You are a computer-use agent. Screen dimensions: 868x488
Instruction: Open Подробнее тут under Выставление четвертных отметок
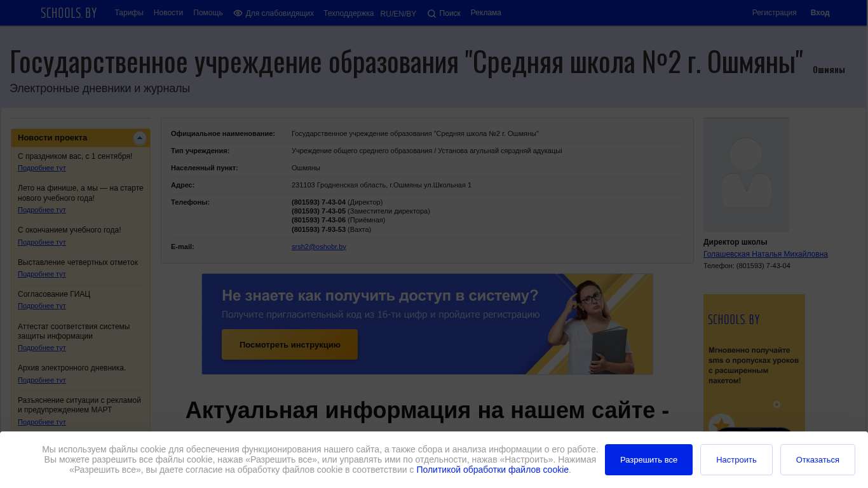42,274
